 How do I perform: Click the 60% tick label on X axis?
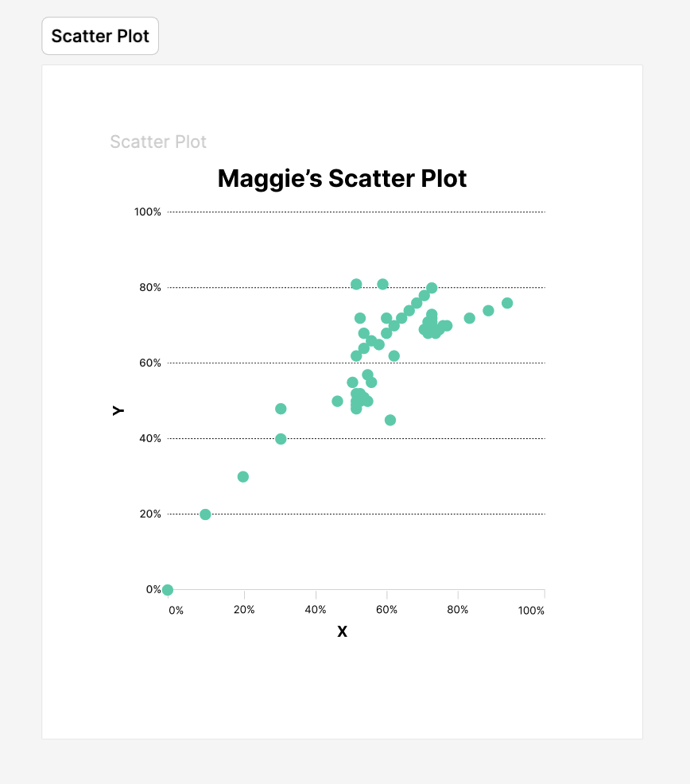pos(387,611)
